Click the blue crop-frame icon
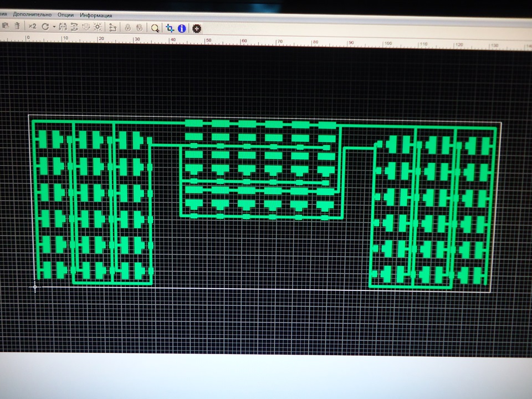 click(x=170, y=28)
